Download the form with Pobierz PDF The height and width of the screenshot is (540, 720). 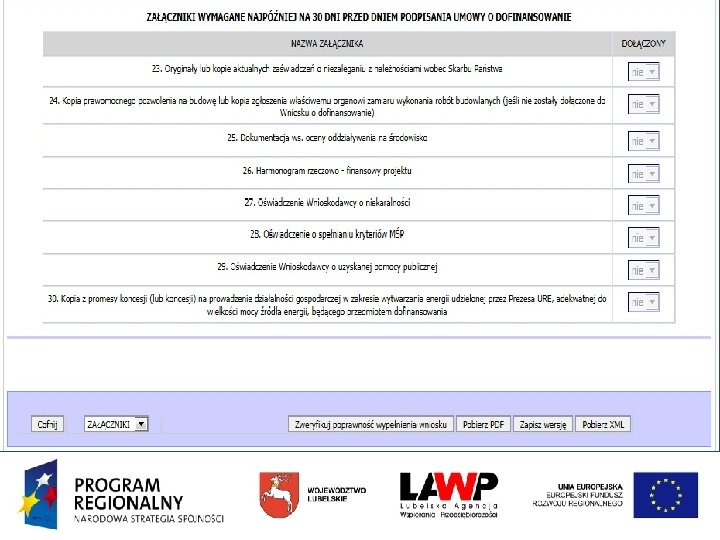coord(483,424)
